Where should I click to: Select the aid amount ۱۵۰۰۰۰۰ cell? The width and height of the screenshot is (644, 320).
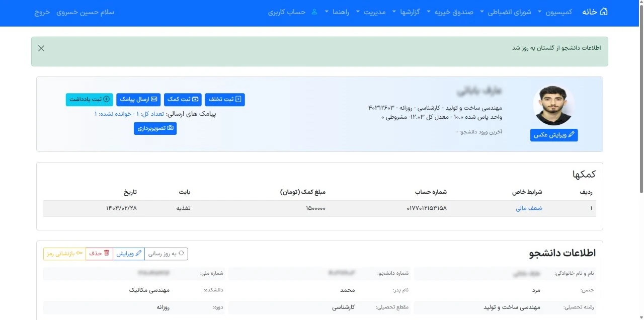[x=315, y=208]
